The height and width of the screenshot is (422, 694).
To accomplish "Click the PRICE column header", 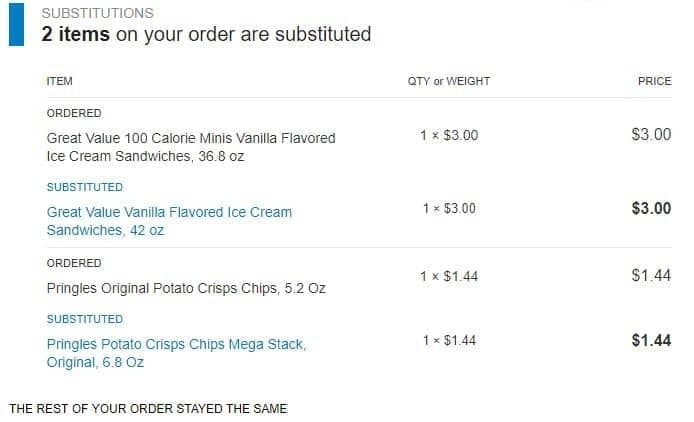I will tap(654, 81).
